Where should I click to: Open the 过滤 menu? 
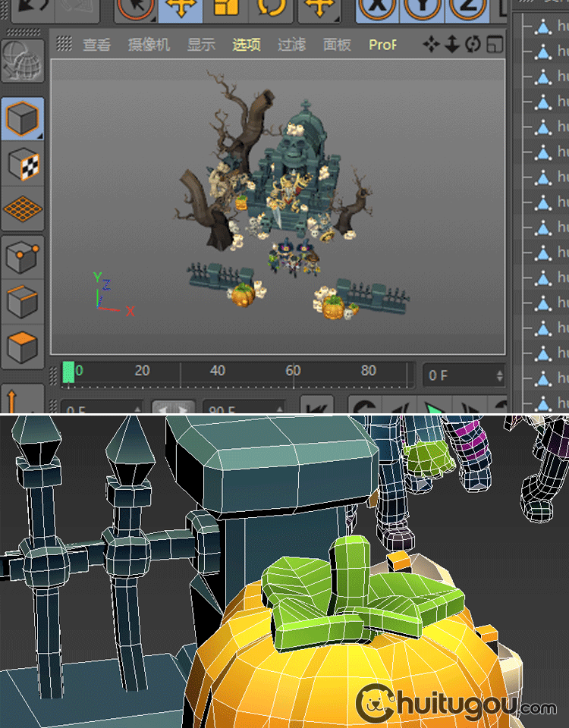(x=291, y=45)
